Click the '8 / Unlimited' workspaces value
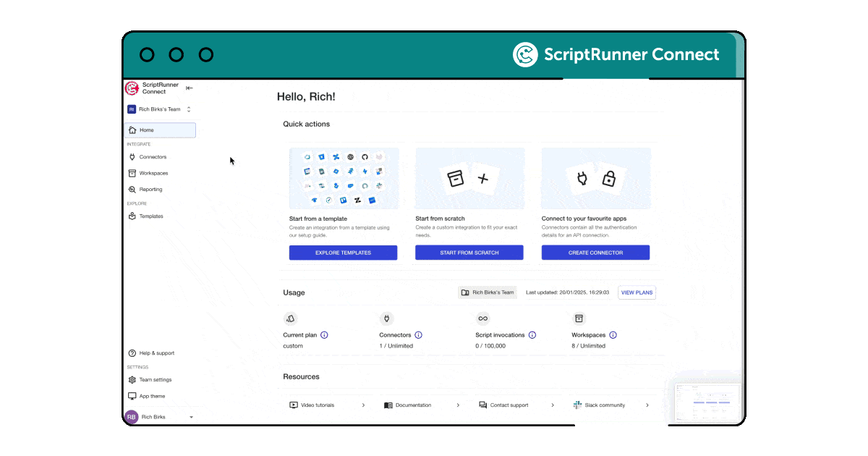Image resolution: width=868 pixels, height=456 pixels. coord(589,346)
